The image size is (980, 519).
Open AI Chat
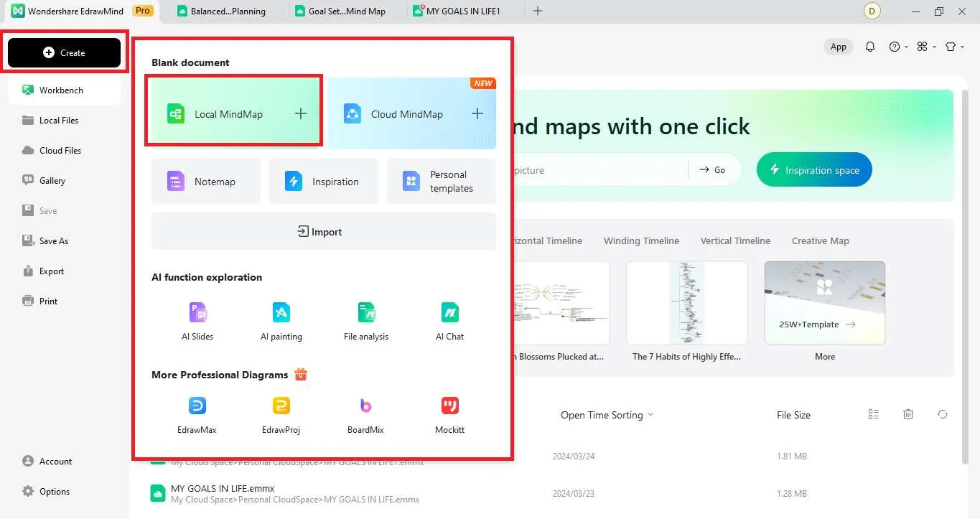[x=450, y=321]
